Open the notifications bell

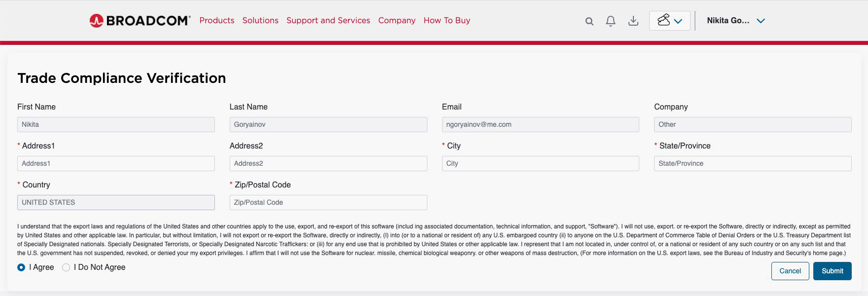(x=611, y=21)
